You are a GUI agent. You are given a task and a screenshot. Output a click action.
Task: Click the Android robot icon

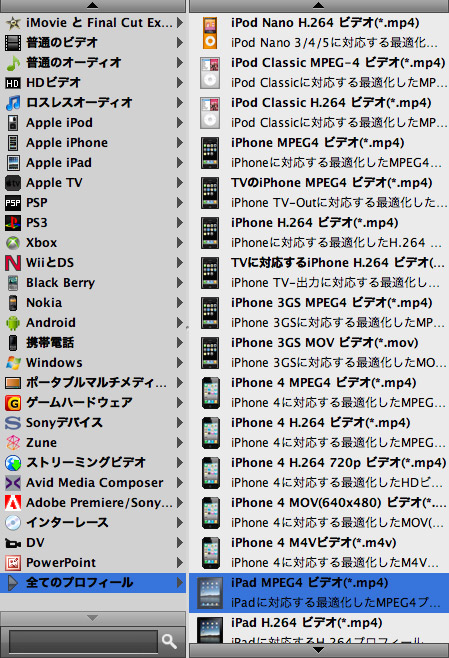[x=13, y=323]
